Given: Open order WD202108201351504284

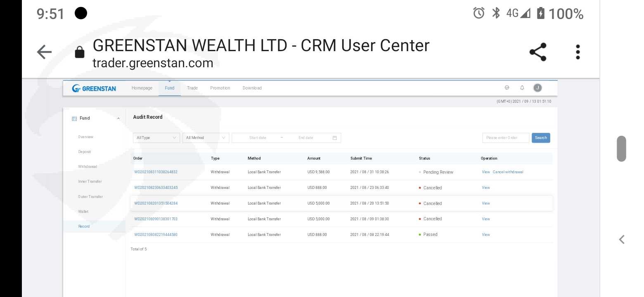Looking at the screenshot, I should 156,203.
